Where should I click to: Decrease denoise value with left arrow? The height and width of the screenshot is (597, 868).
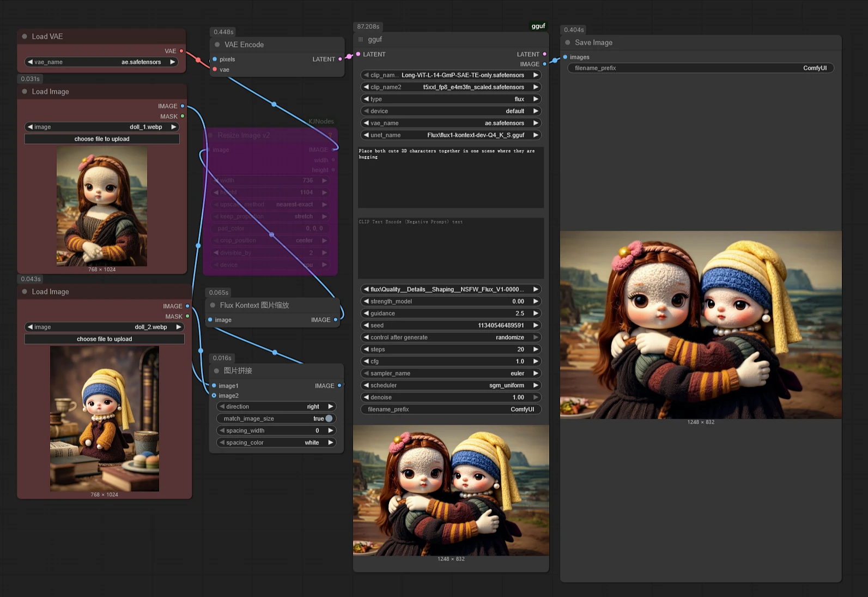367,397
